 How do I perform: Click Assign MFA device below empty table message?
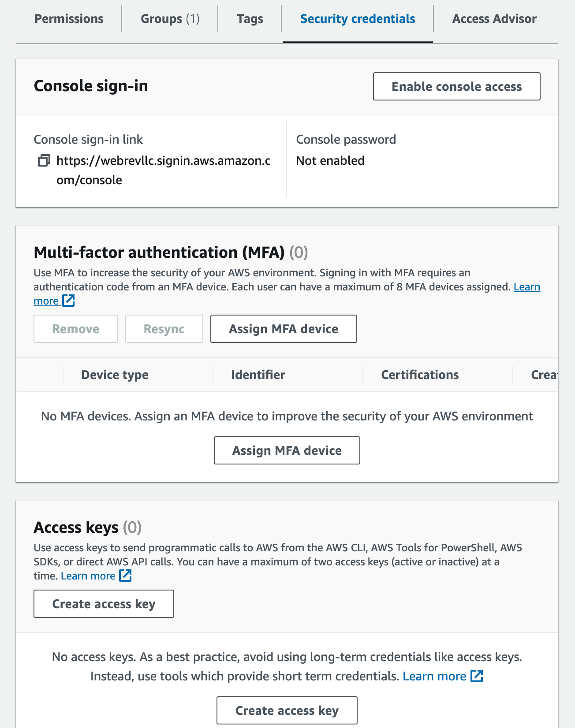(287, 450)
